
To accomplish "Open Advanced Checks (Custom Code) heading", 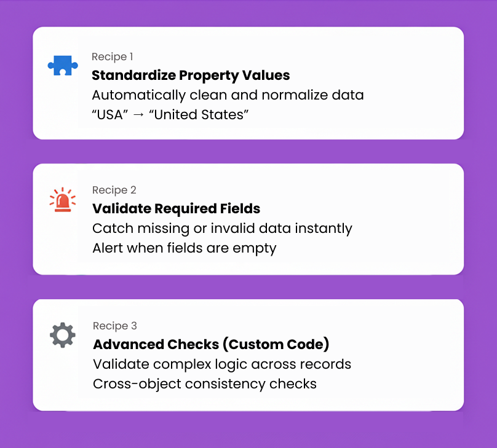I will point(211,344).
